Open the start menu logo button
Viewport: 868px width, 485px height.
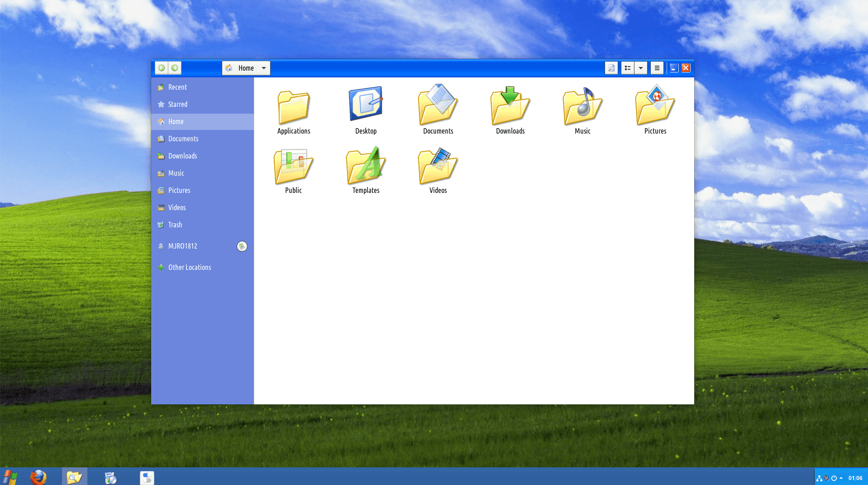(10, 477)
